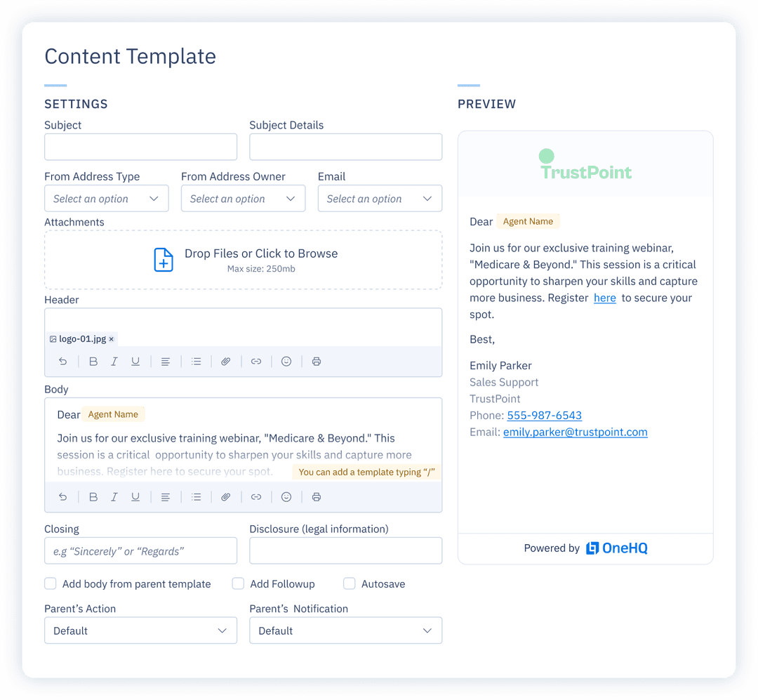Click Bold icon in Header toolbar
This screenshot has height=700, width=758.
(x=93, y=362)
